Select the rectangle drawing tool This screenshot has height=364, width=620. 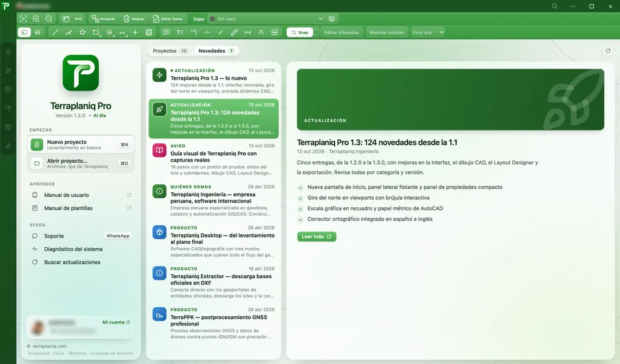[96, 32]
